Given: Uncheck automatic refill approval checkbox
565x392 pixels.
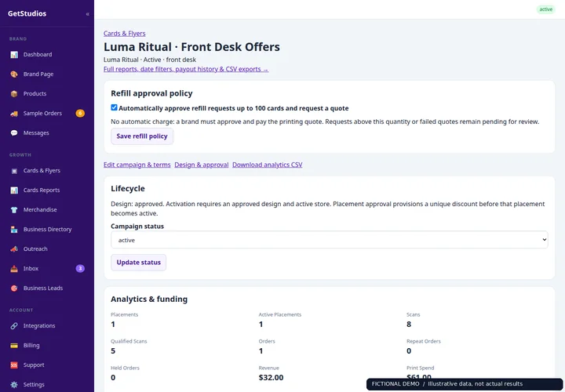Looking at the screenshot, I should [x=115, y=107].
